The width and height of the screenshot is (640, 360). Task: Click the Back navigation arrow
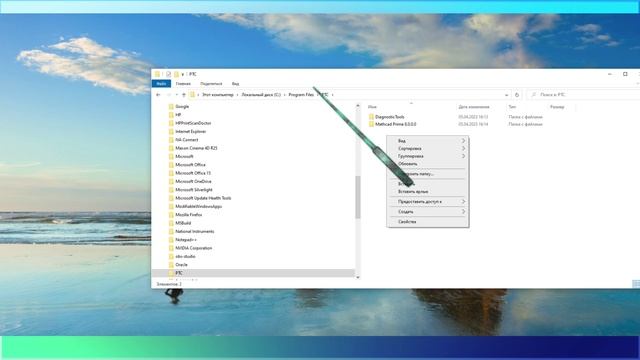(158, 95)
